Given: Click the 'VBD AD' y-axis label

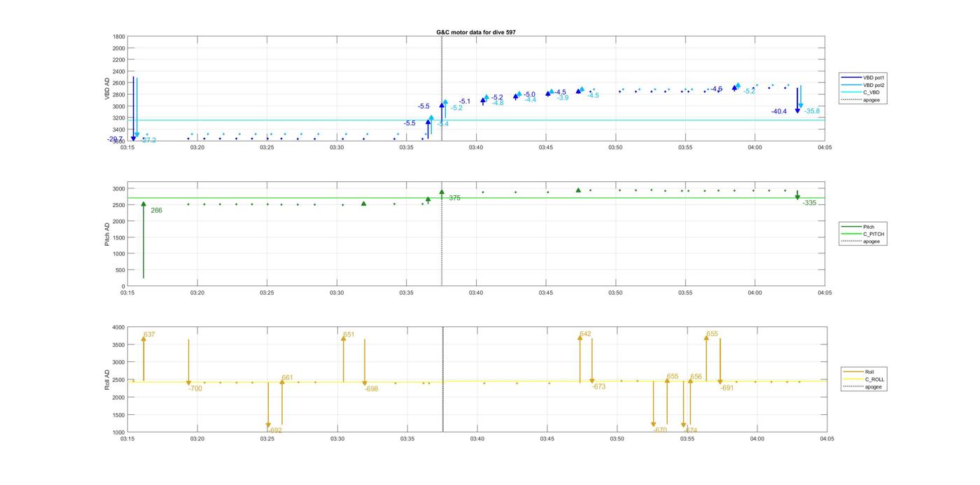Looking at the screenshot, I should point(107,88).
